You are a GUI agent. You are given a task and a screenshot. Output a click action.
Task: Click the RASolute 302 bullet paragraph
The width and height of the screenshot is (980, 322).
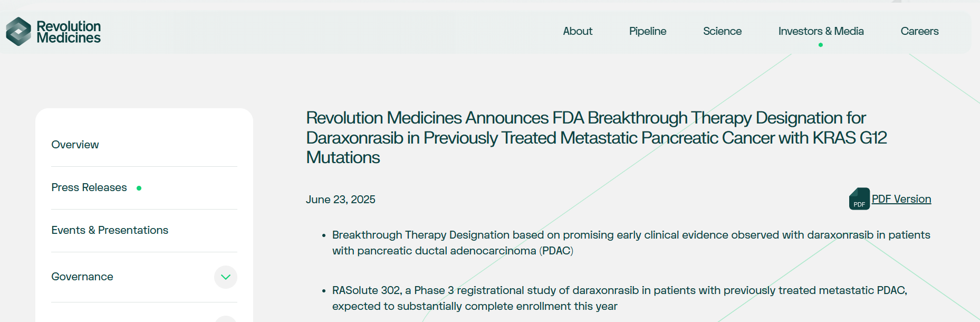620,298
